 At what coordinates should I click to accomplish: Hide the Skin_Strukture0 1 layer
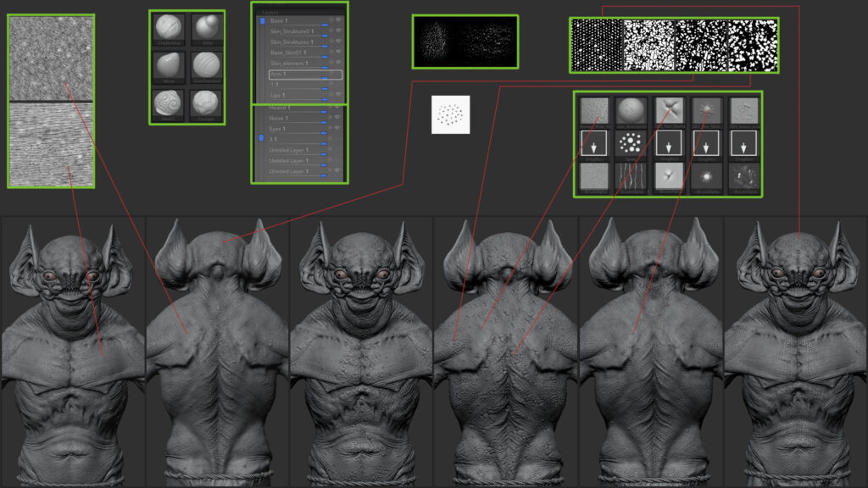click(338, 31)
